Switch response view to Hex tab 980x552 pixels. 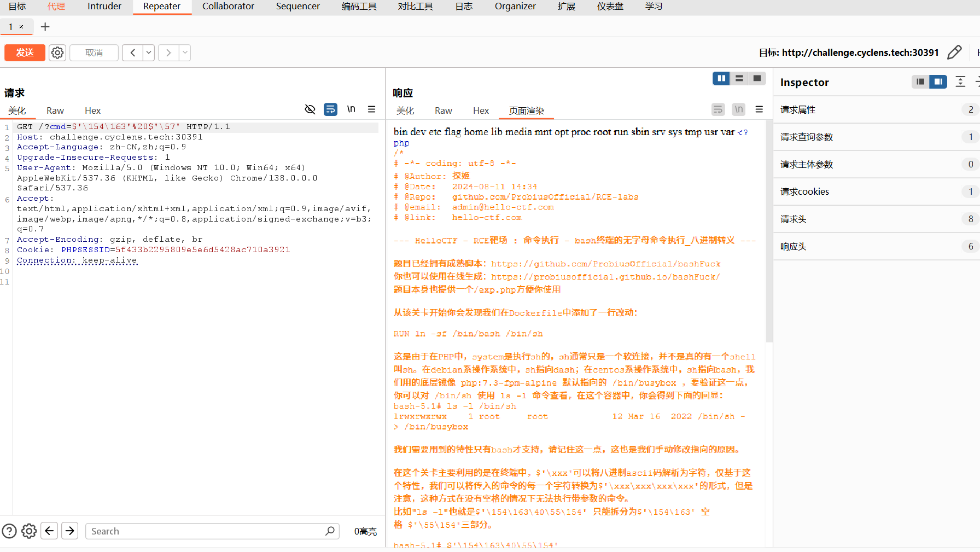pos(481,111)
